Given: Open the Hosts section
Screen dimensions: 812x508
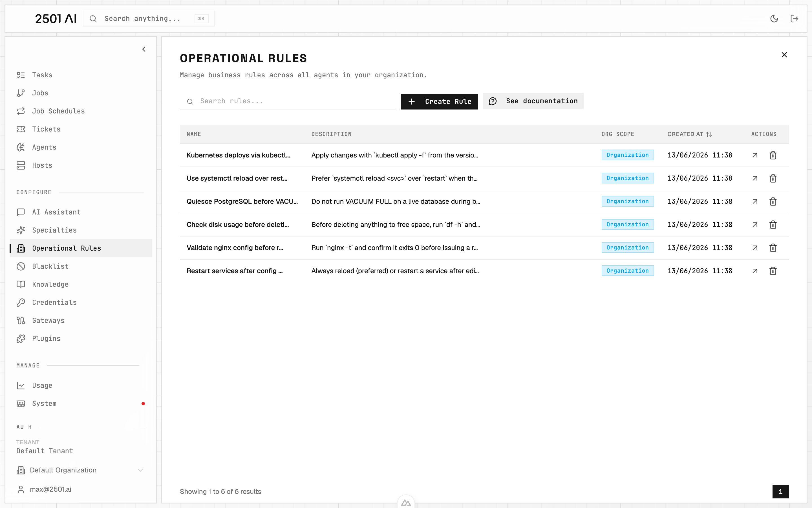Looking at the screenshot, I should pos(81,165).
